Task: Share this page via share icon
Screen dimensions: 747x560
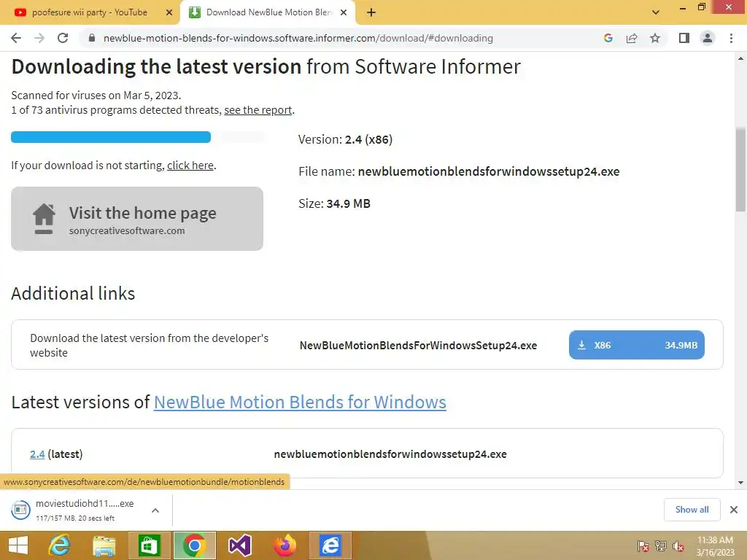Action: (x=632, y=38)
